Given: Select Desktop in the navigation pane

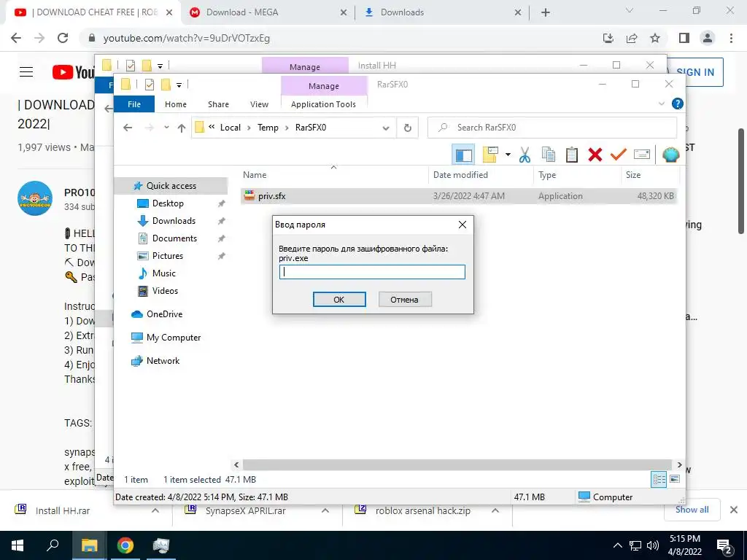Looking at the screenshot, I should point(168,203).
